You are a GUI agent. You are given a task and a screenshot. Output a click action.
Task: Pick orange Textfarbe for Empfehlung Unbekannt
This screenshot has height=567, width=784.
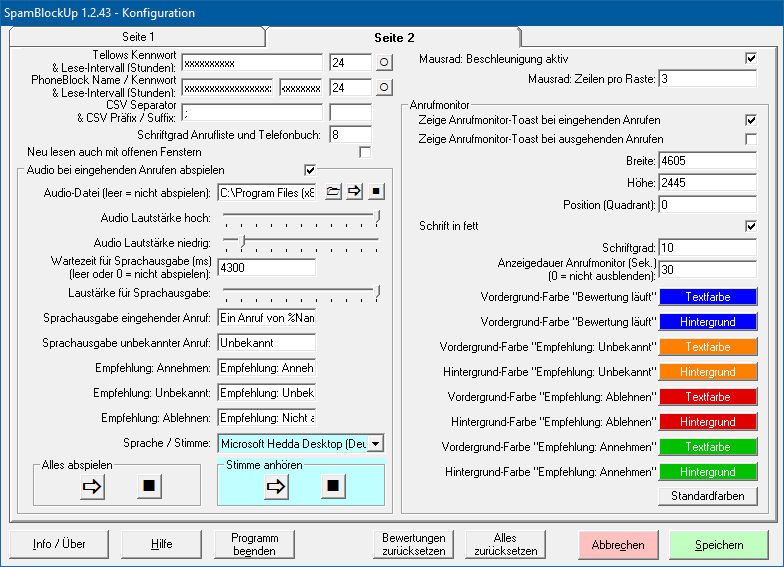(x=708, y=347)
